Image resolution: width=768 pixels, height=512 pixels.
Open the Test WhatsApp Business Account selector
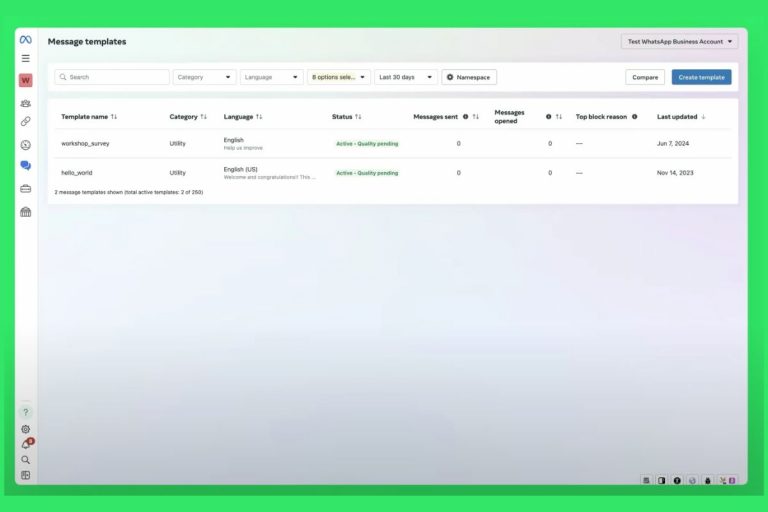[x=679, y=42]
